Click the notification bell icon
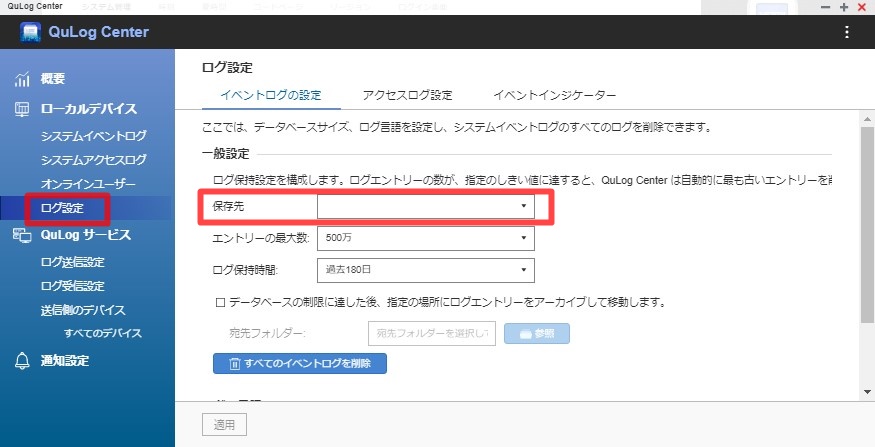Viewport: 875px width, 447px height. point(22,361)
